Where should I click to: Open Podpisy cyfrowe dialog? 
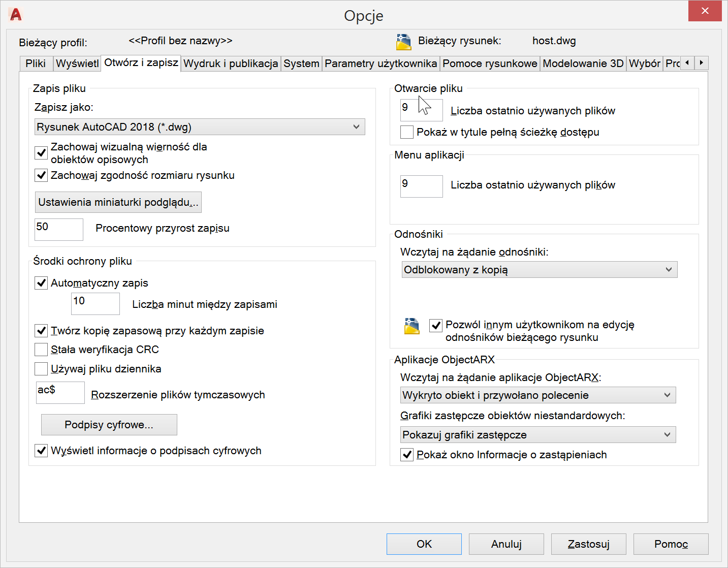(x=109, y=425)
